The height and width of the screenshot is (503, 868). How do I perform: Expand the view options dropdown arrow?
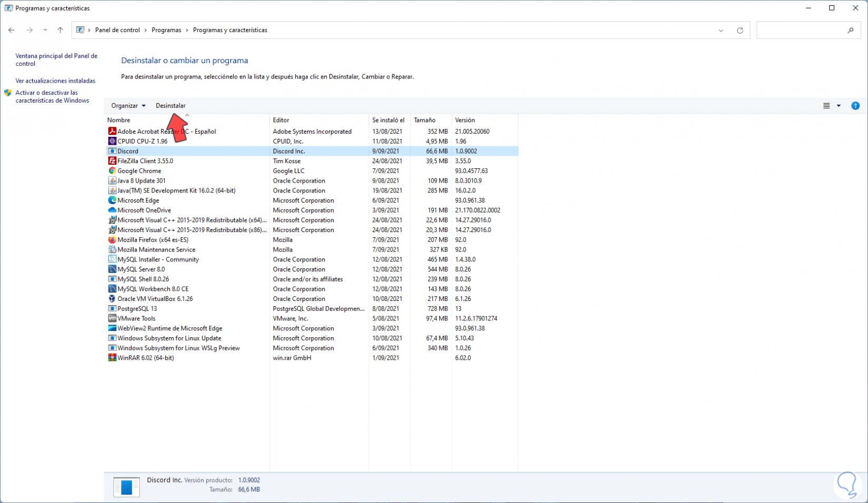(x=839, y=106)
